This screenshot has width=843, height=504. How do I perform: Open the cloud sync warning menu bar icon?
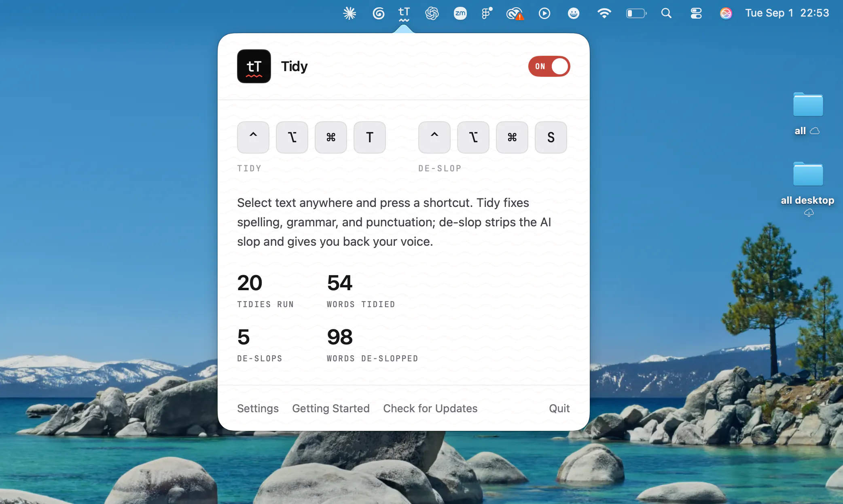coord(515,14)
